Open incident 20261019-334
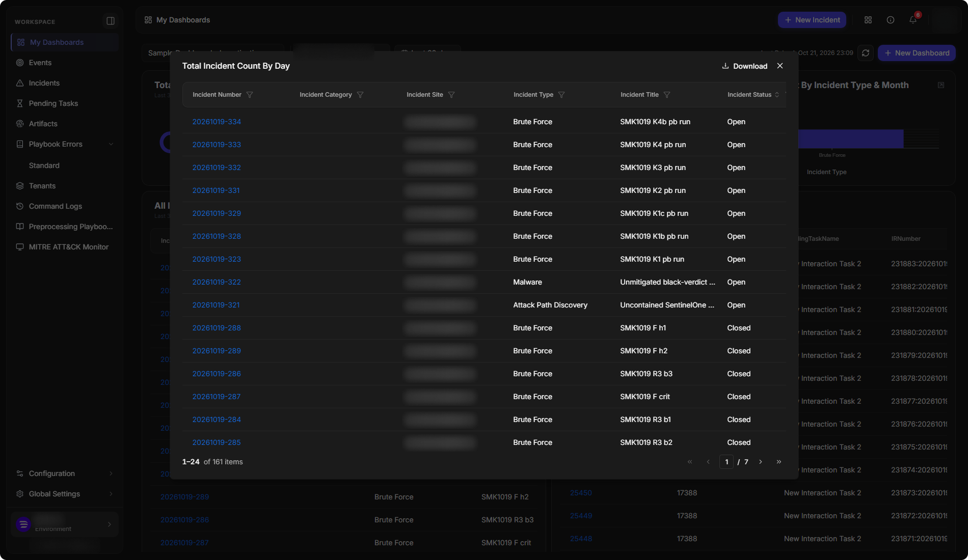The image size is (968, 560). 217,122
